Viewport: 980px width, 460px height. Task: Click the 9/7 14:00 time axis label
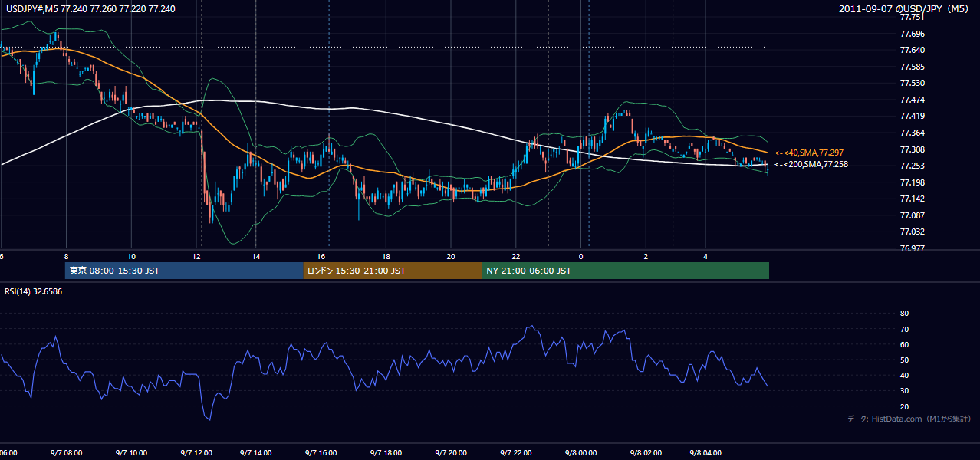(255, 453)
